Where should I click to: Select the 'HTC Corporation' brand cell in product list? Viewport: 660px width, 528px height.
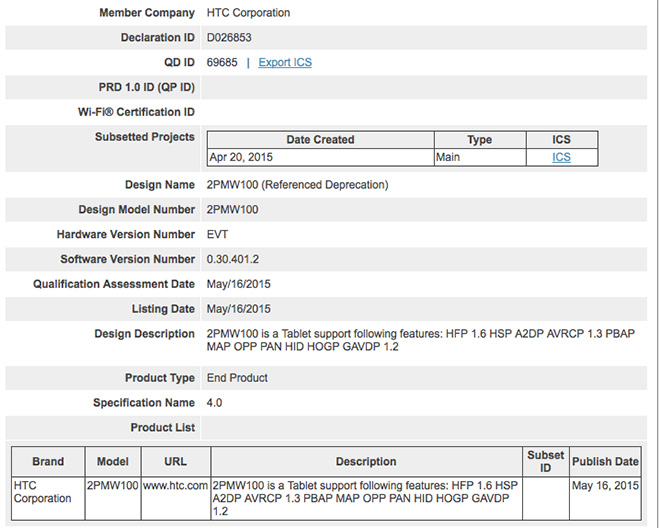click(x=48, y=498)
